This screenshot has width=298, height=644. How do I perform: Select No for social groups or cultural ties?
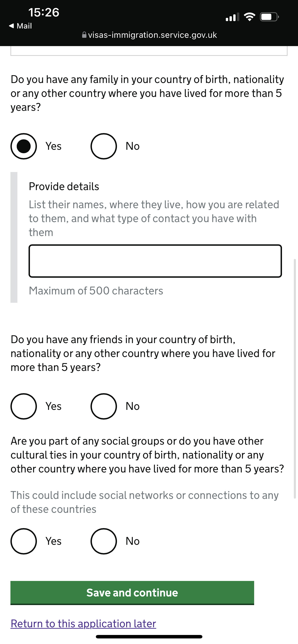click(104, 541)
